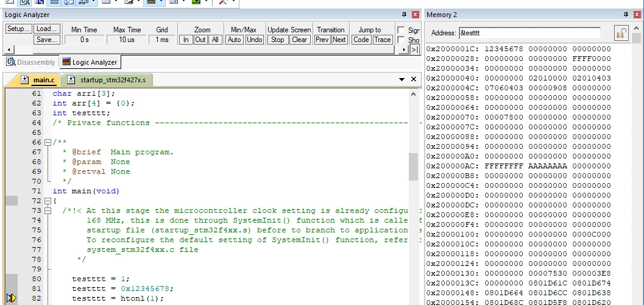Click memory value FFFF0000 at 0x20000028
Screen dimensions: 644x305
(592, 59)
